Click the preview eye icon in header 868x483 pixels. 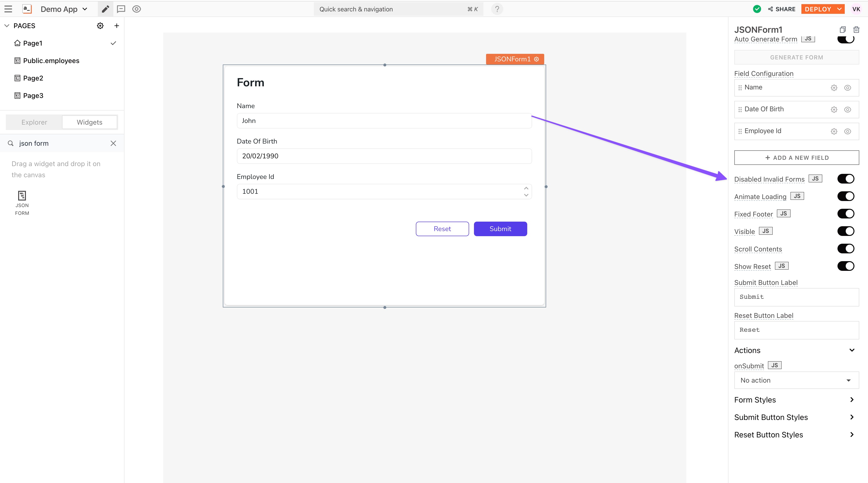136,9
